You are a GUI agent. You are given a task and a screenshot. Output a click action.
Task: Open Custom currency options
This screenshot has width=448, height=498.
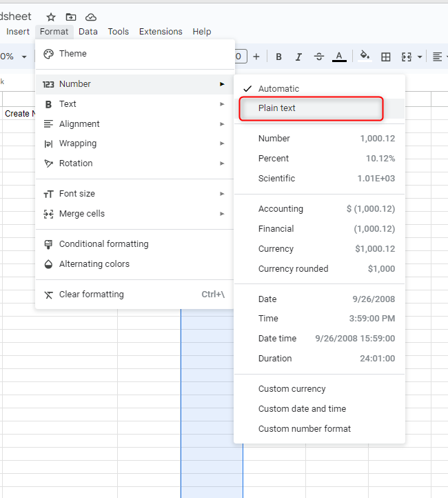[320, 389]
